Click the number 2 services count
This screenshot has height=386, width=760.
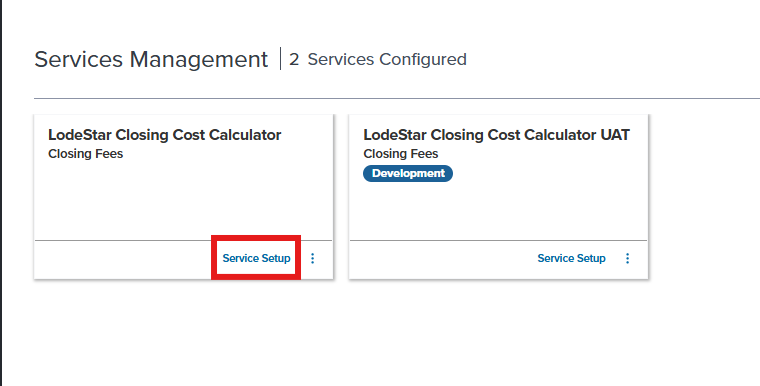coord(294,60)
